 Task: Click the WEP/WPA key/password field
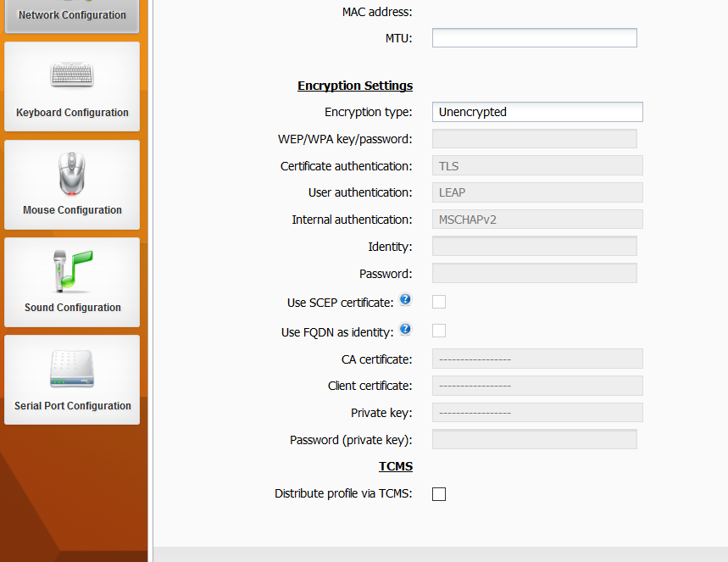click(535, 139)
